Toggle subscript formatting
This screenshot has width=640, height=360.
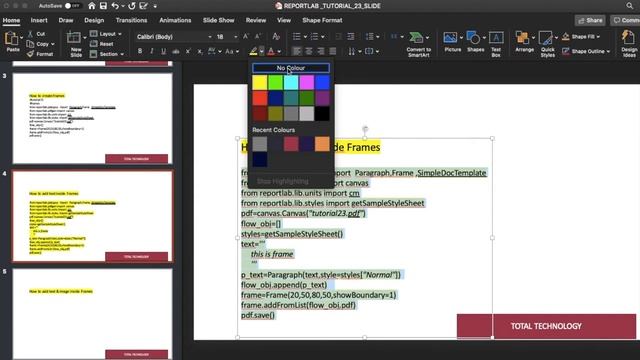200,51
